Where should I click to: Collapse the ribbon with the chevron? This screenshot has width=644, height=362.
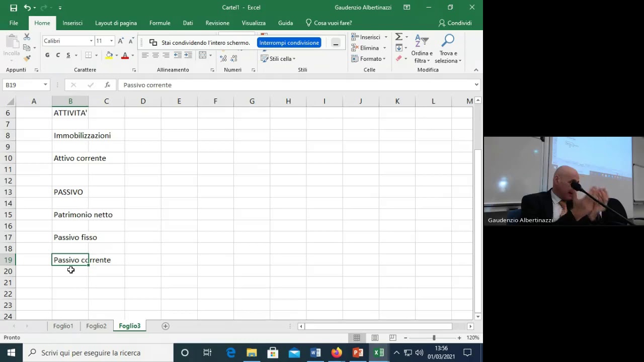click(x=476, y=70)
